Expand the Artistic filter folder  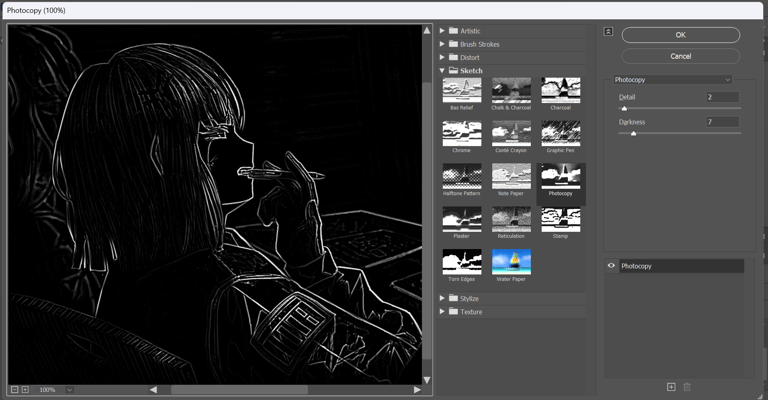(x=442, y=30)
